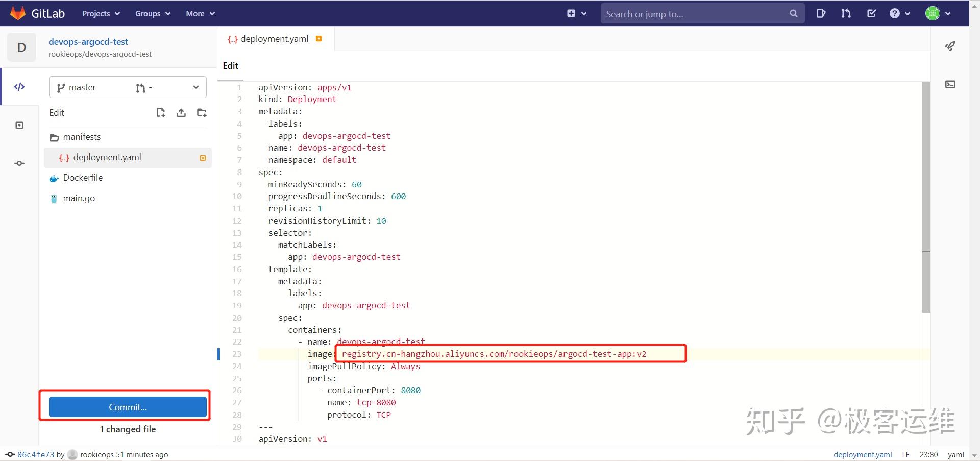
Task: Open the Projects dropdown menu
Action: [x=101, y=14]
